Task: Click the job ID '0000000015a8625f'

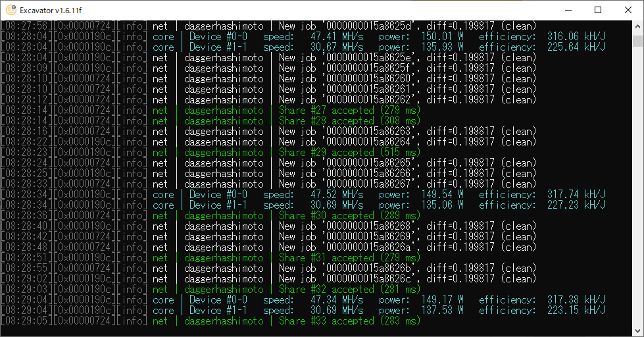Action: pos(371,68)
